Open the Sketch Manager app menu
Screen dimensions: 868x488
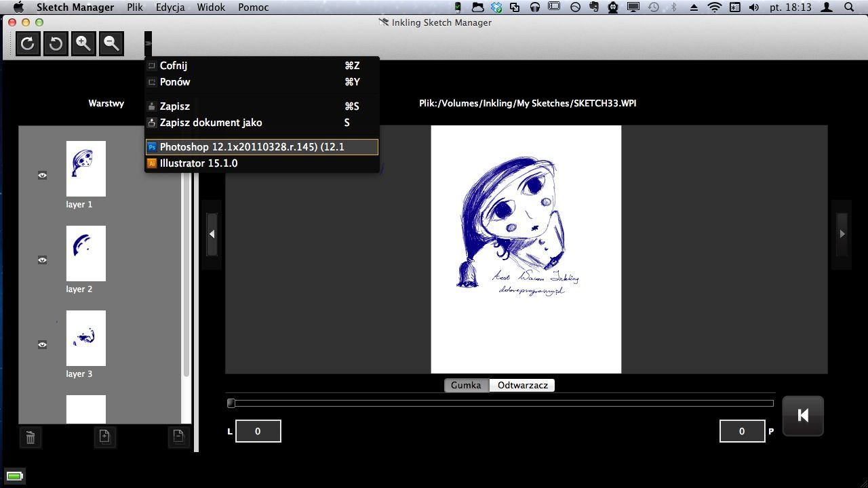75,7
